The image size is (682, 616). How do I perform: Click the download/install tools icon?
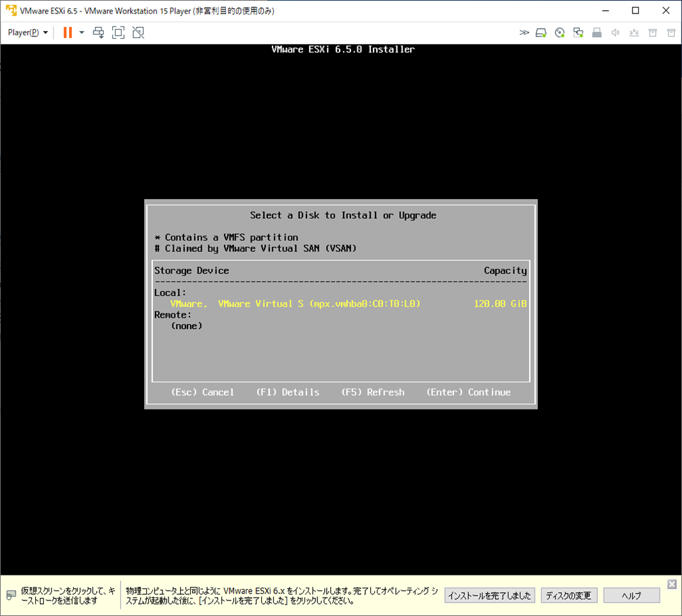634,32
